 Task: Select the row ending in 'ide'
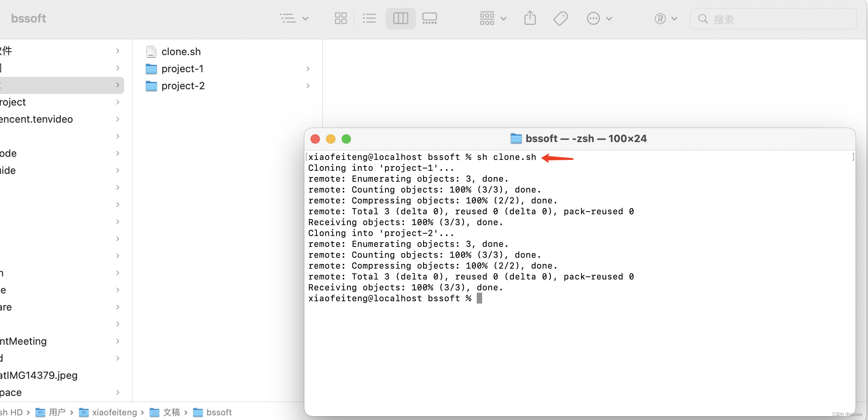pos(61,170)
